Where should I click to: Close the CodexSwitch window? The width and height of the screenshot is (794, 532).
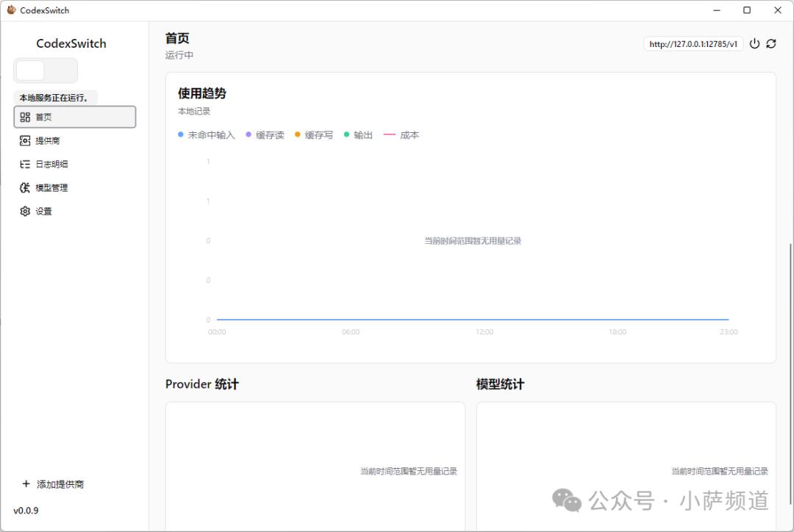(x=778, y=10)
